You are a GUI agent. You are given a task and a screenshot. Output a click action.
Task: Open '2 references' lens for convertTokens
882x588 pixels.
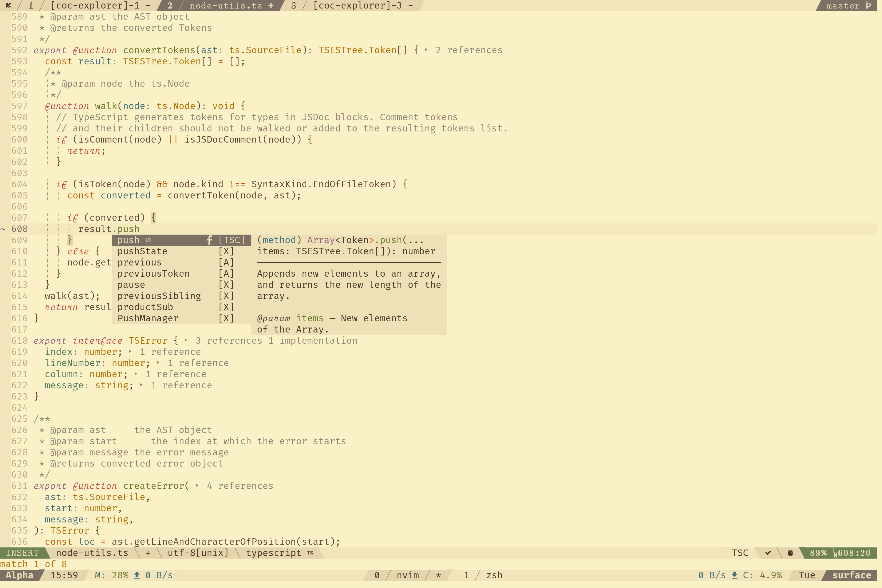coord(469,50)
